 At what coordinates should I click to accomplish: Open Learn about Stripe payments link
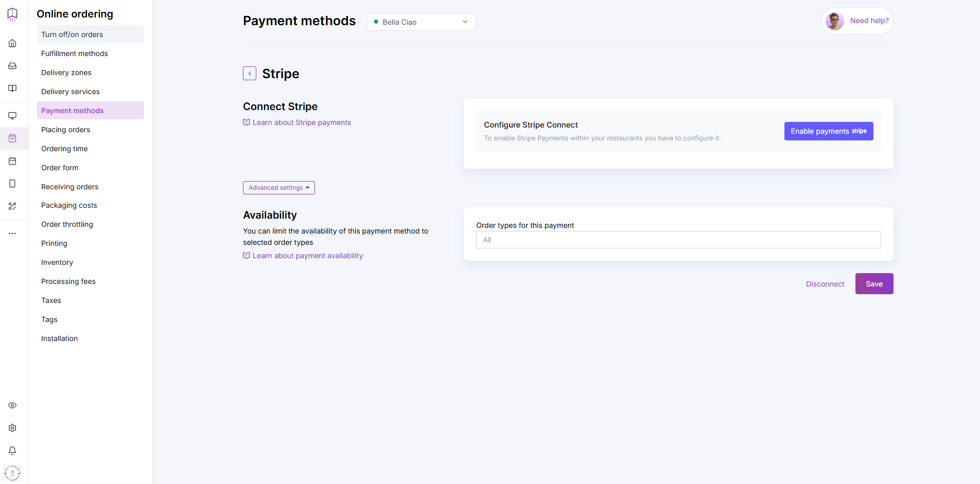pos(297,122)
